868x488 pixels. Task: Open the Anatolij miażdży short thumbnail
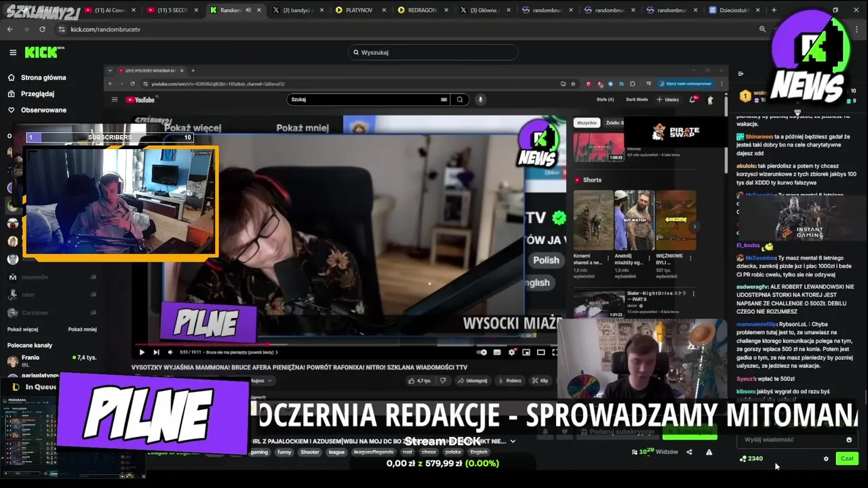[x=634, y=220]
